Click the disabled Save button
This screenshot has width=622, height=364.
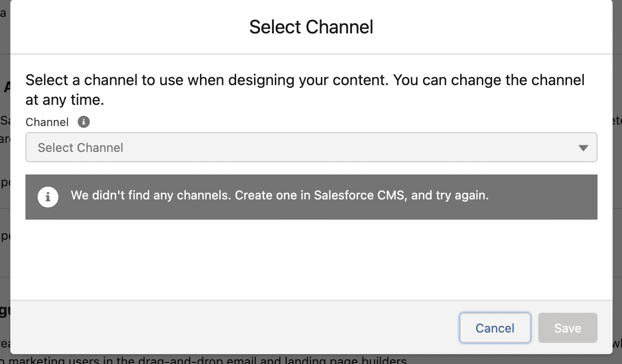[x=567, y=328]
